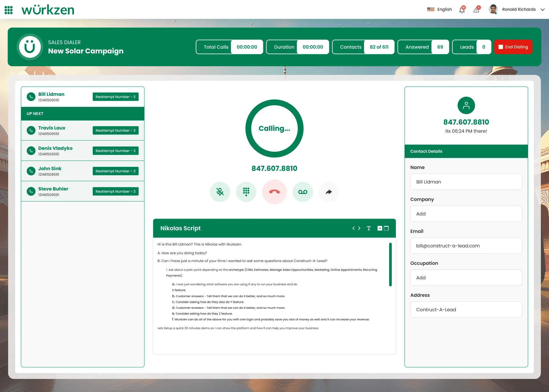
Task: Open the apps grid menu
Action: point(9,10)
